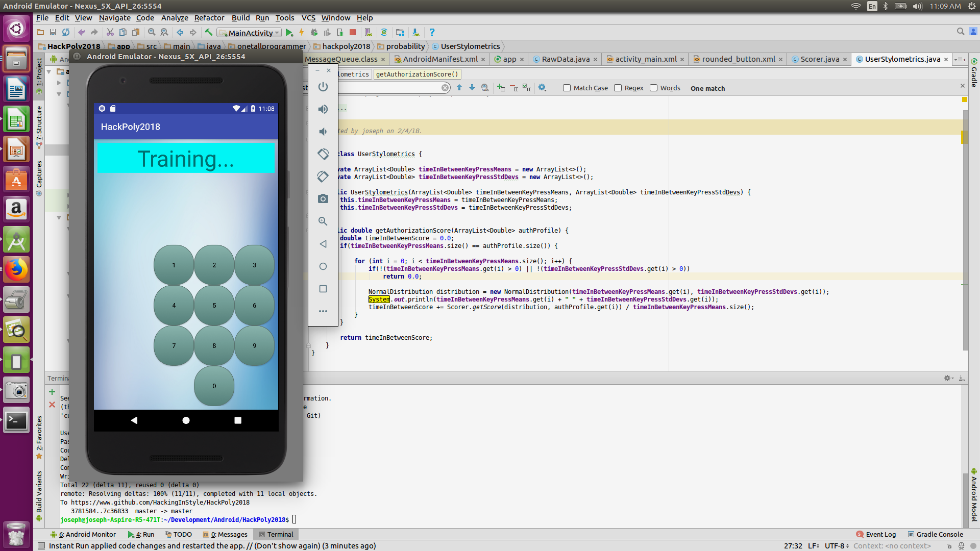Click the editor vertical scrollbar

click(x=965, y=230)
